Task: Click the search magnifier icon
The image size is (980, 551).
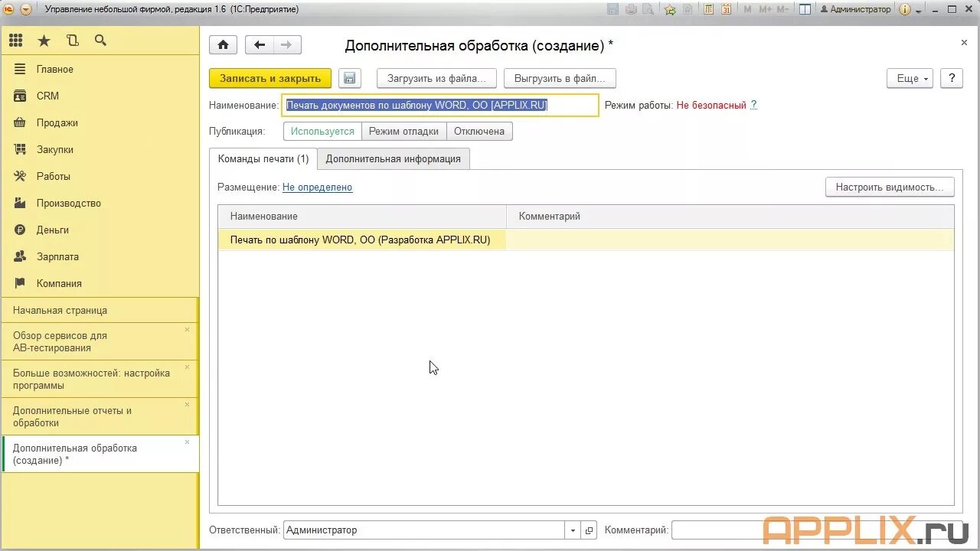Action: tap(100, 41)
